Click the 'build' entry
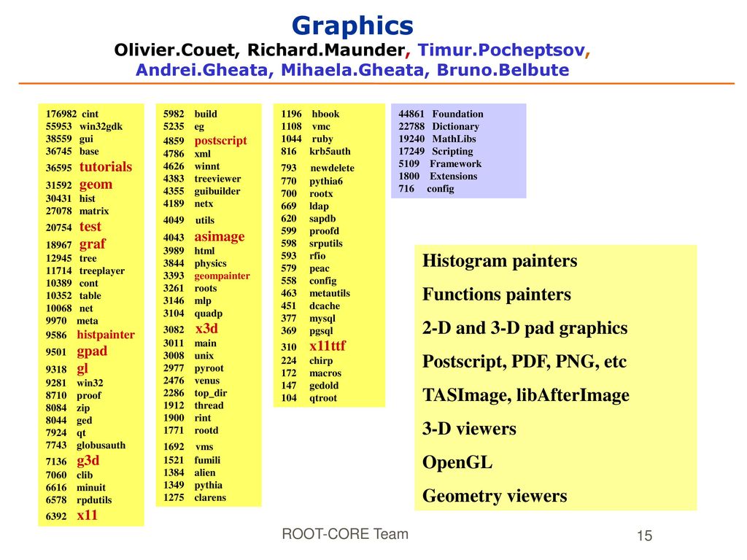 tap(206, 114)
